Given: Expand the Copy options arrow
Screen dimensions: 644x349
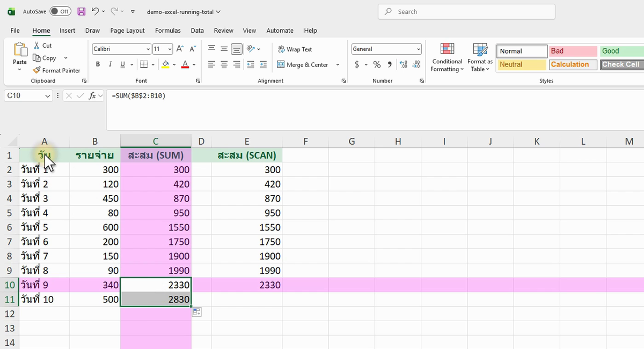Looking at the screenshot, I should (65, 58).
